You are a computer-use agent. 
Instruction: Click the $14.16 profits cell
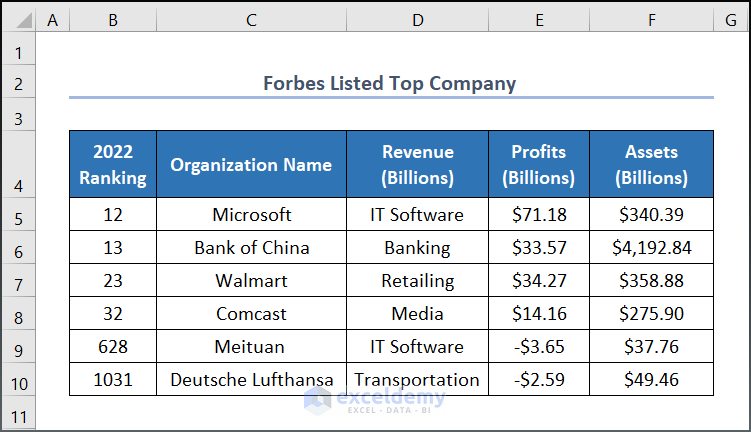(538, 314)
